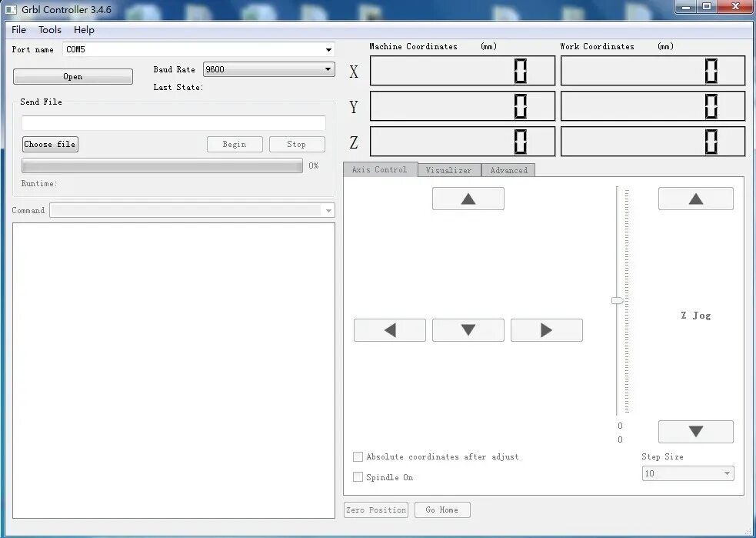Click the file send progress bar
756x538 pixels.
[162, 166]
